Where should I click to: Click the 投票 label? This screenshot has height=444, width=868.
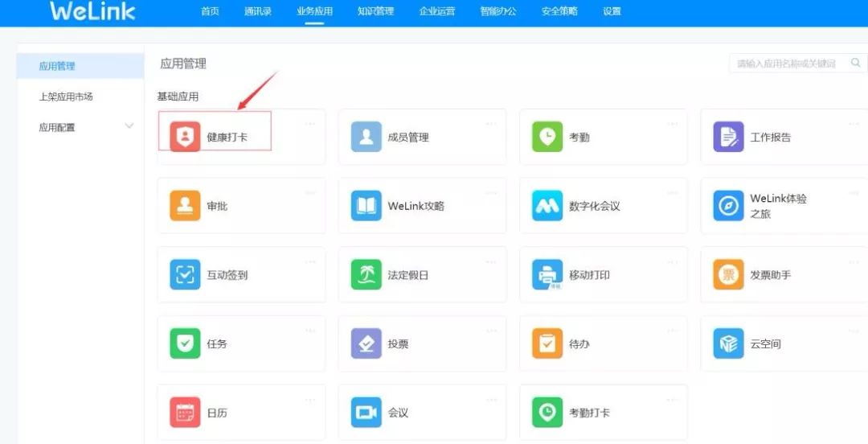(398, 343)
